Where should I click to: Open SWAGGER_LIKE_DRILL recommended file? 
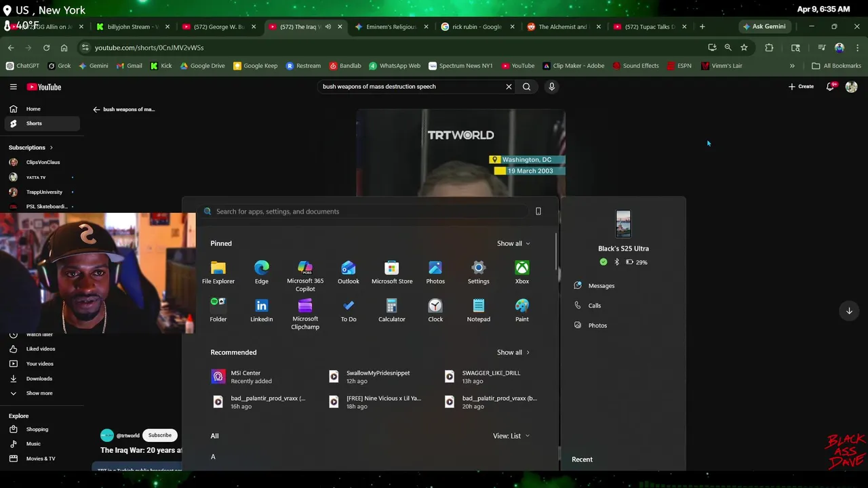pos(485,377)
